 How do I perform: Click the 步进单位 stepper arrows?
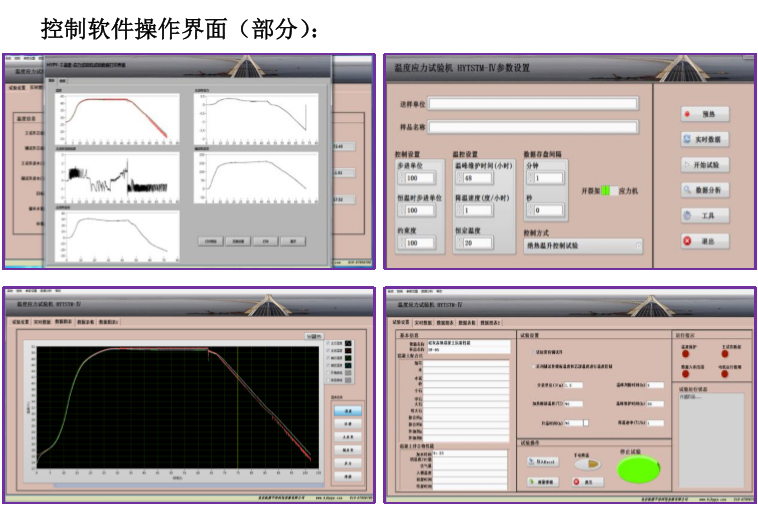[400, 178]
